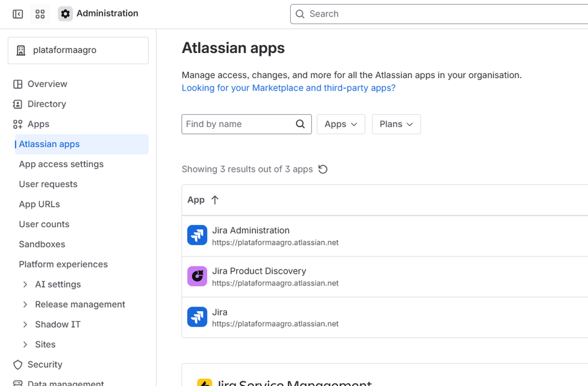Image resolution: width=588 pixels, height=386 pixels.
Task: Click the Data management icon
Action: pyautogui.click(x=18, y=383)
